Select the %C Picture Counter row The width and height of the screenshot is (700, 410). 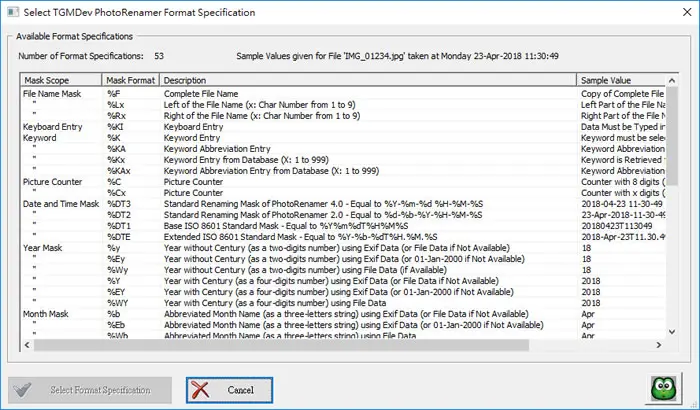(343, 182)
